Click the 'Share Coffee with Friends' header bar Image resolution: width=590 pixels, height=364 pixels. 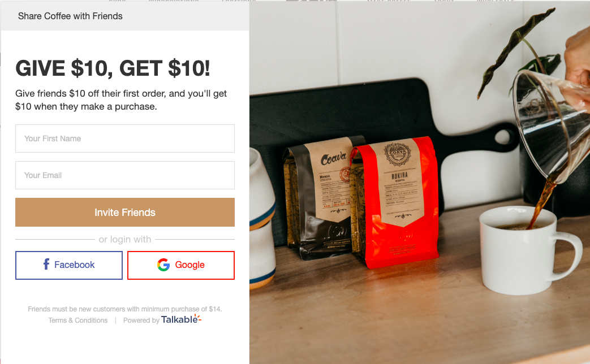125,16
